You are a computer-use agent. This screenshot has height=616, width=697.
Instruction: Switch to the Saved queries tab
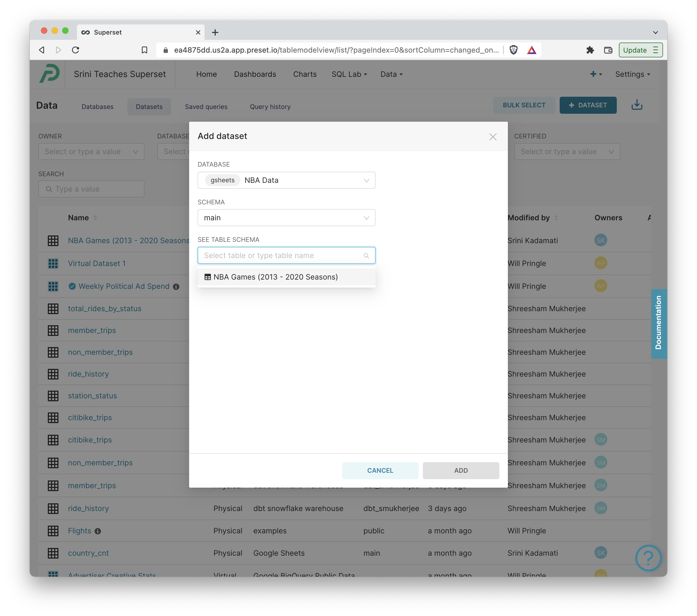tap(206, 107)
